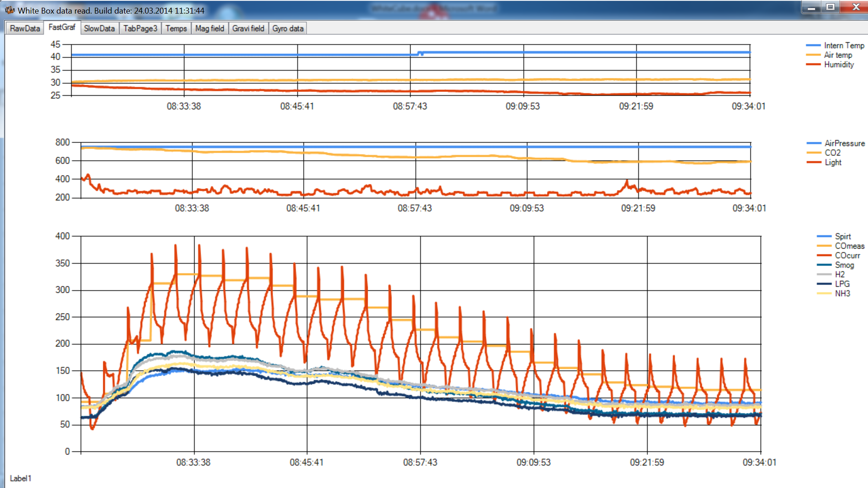This screenshot has height=488, width=868.
Task: Click the blue swatch beside Intern Temp
Action: [814, 45]
